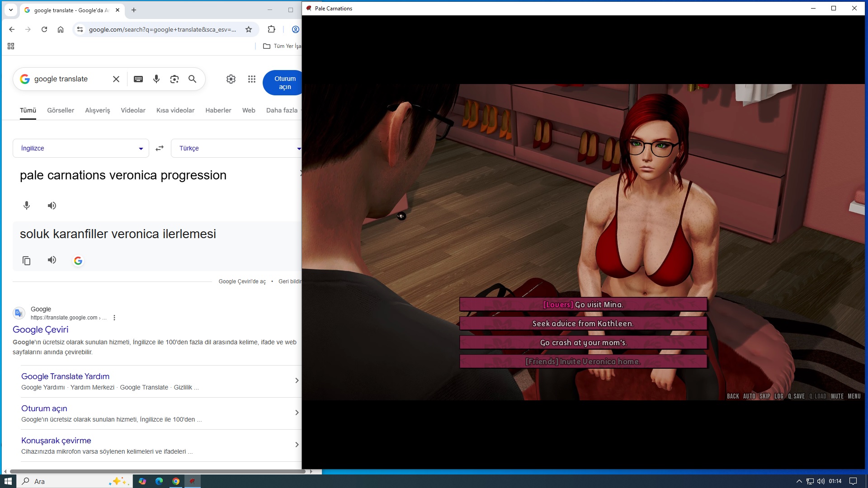Toggle MUTE in the game quick menu

[x=837, y=396]
